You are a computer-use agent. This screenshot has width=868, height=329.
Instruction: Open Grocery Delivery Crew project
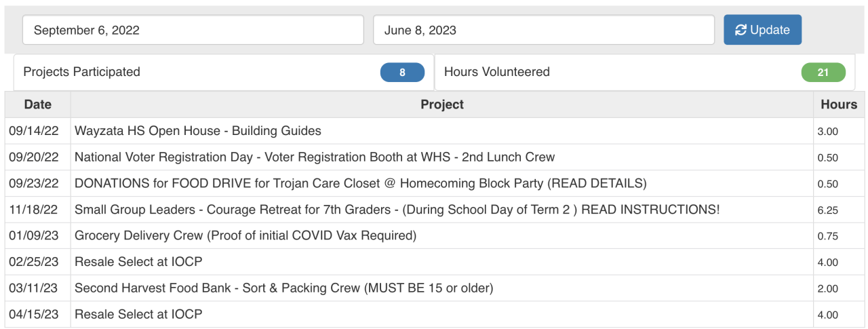point(245,236)
